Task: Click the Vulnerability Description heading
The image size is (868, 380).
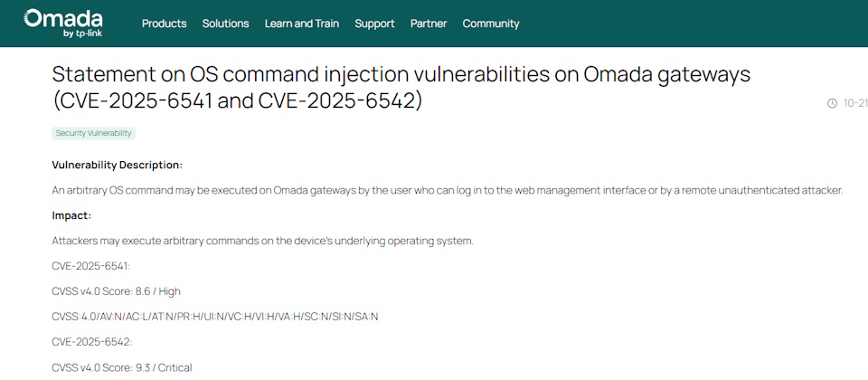Action: click(118, 165)
